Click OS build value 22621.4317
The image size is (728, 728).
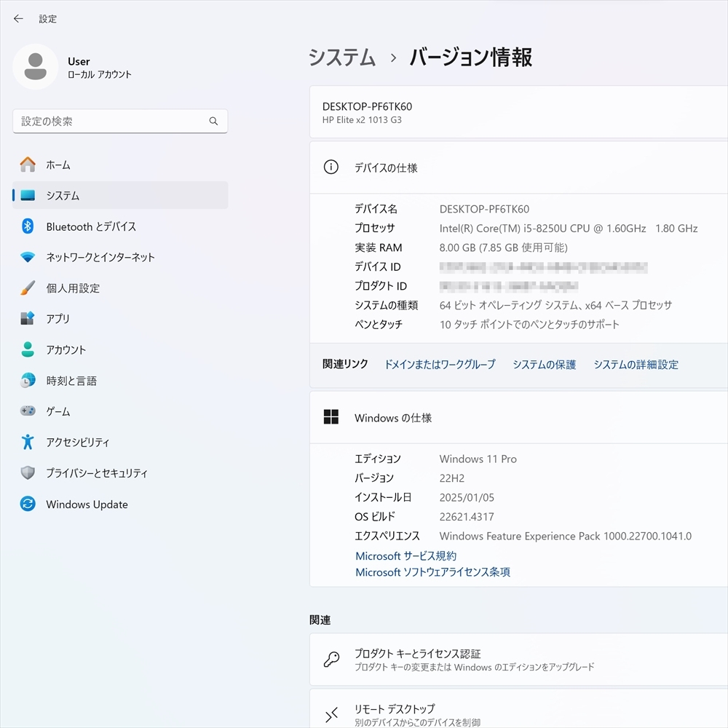(x=467, y=517)
